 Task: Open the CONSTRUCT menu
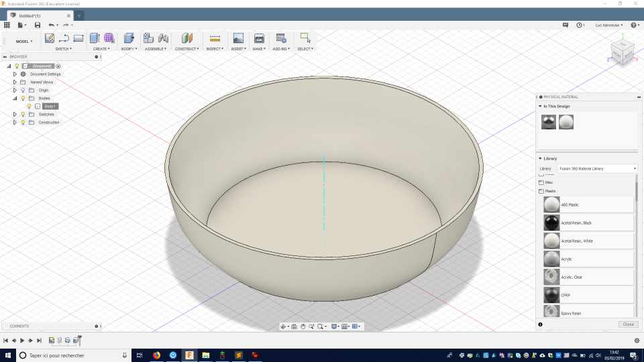coord(187,49)
